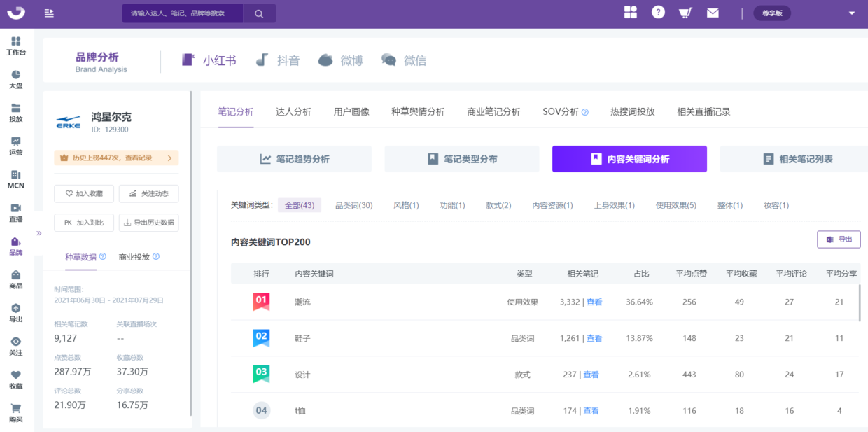The height and width of the screenshot is (432, 868).
Task: Expand the collapsed sidebar with double chevron
Action: pos(39,232)
